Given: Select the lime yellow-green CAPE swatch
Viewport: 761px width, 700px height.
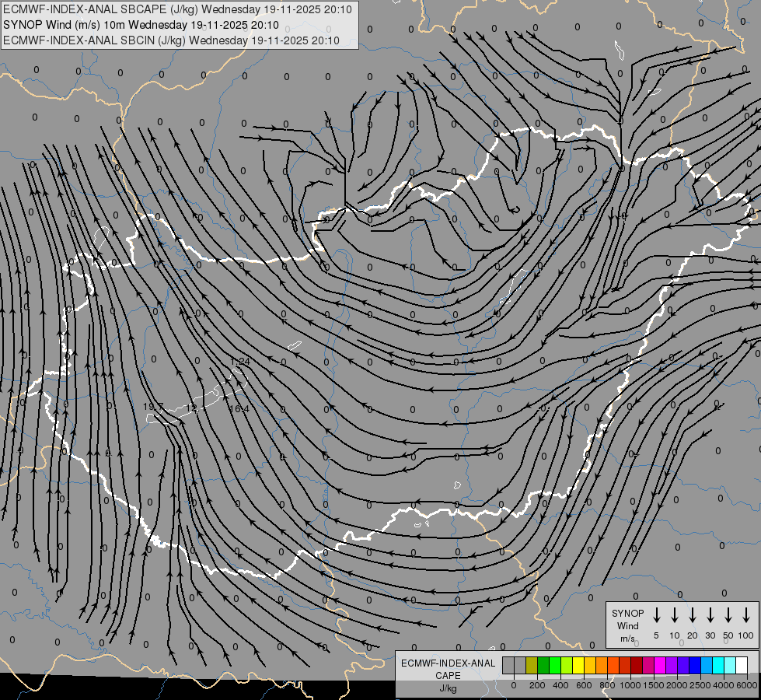Looking at the screenshot, I should click(x=567, y=665).
